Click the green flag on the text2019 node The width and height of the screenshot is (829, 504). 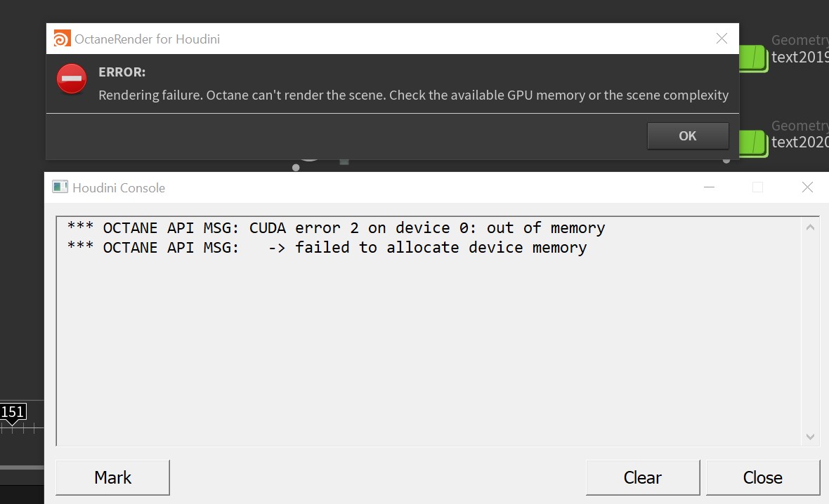point(752,58)
